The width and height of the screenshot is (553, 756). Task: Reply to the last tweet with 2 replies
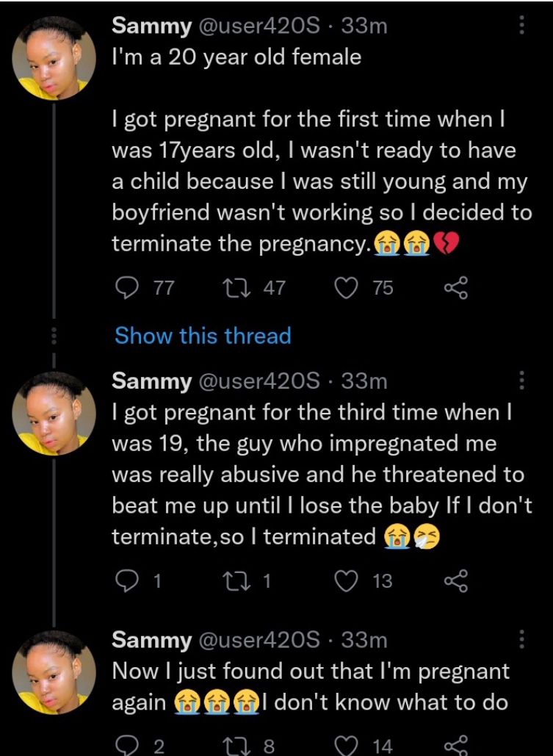point(127,746)
